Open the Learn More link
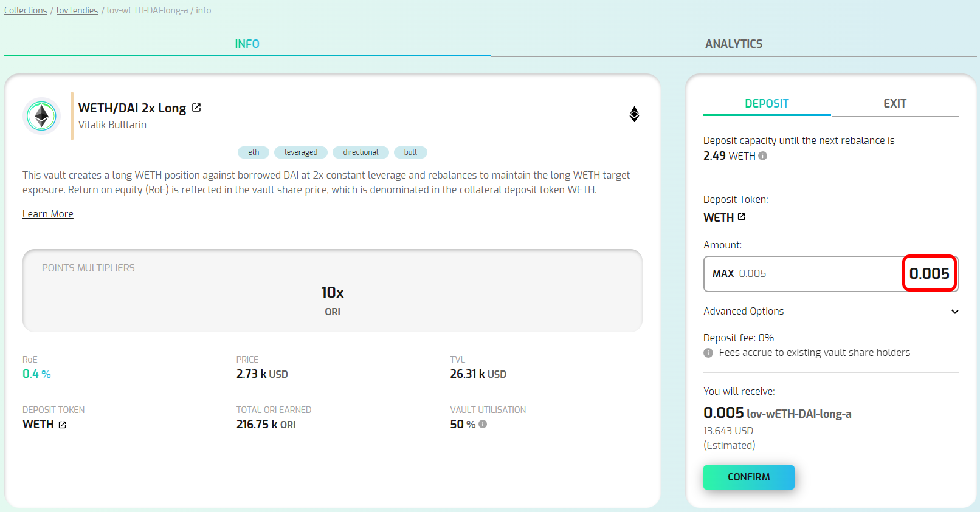This screenshot has height=512, width=980. point(48,214)
